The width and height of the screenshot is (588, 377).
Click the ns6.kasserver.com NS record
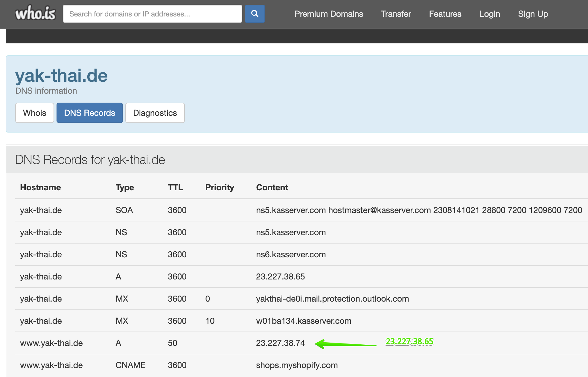(x=291, y=254)
